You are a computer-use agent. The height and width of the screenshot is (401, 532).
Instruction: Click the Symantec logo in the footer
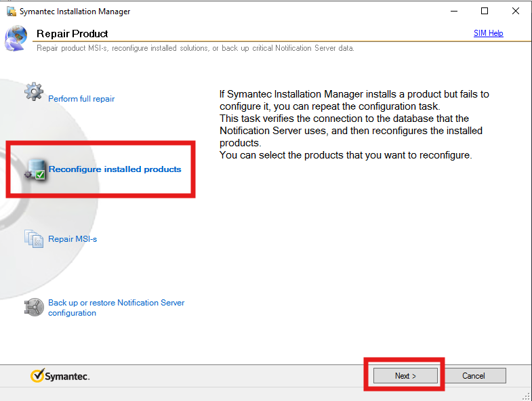click(x=60, y=376)
